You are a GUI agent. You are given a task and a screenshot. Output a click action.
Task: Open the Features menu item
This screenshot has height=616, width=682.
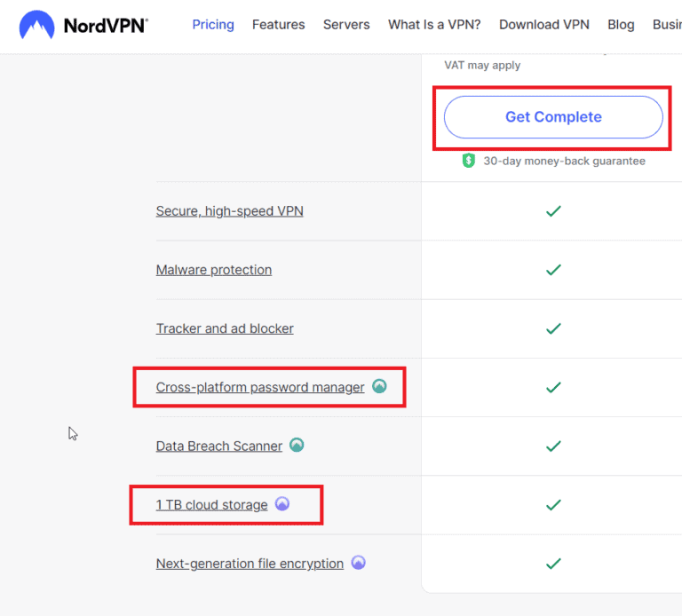point(278,25)
